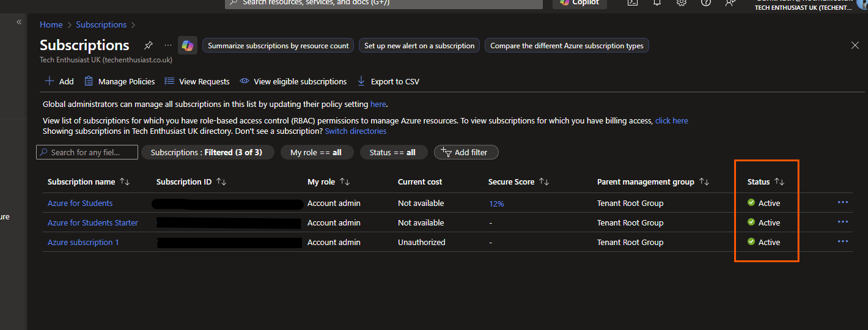Open Manage Policies

point(119,81)
